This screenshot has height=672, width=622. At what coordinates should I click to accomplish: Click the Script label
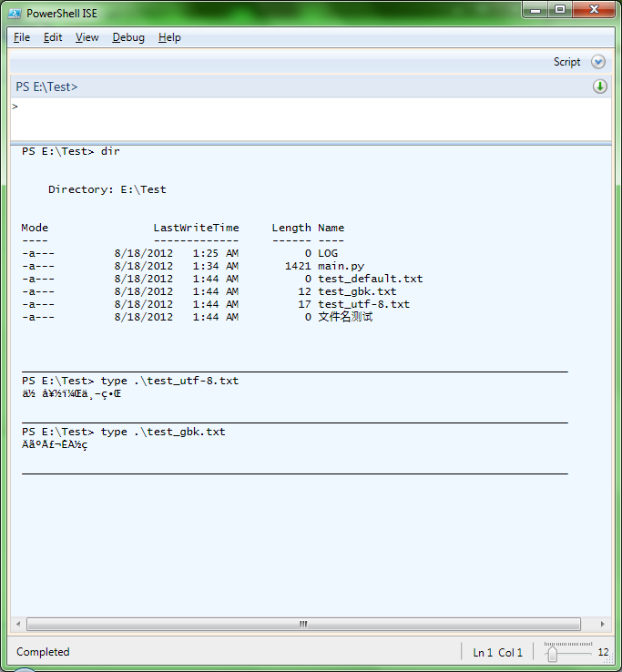[566, 62]
